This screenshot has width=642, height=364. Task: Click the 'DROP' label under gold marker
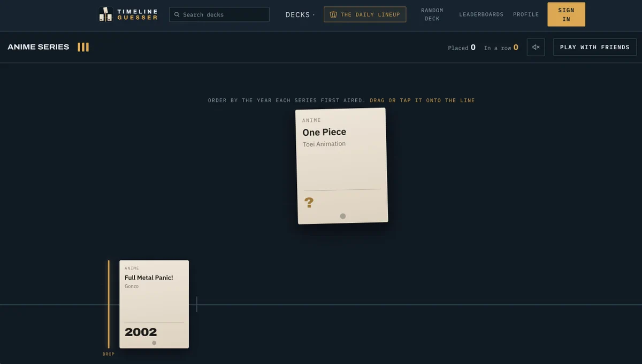(x=109, y=354)
